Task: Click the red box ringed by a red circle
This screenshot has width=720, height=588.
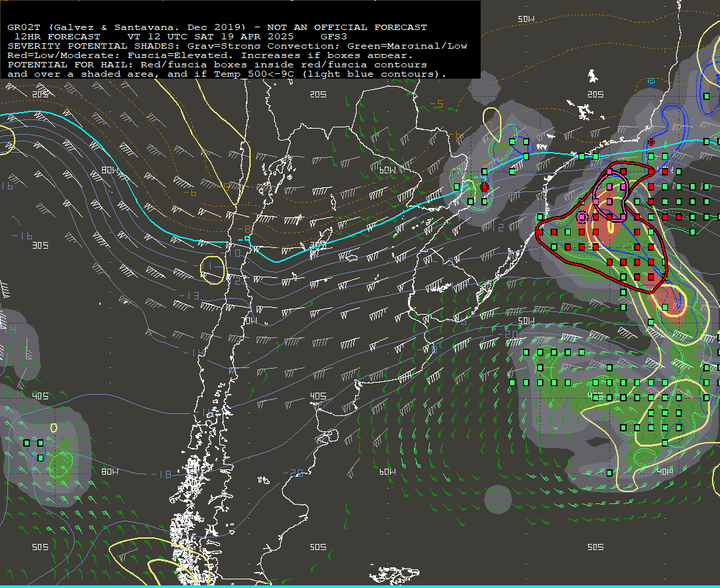Action: point(485,187)
